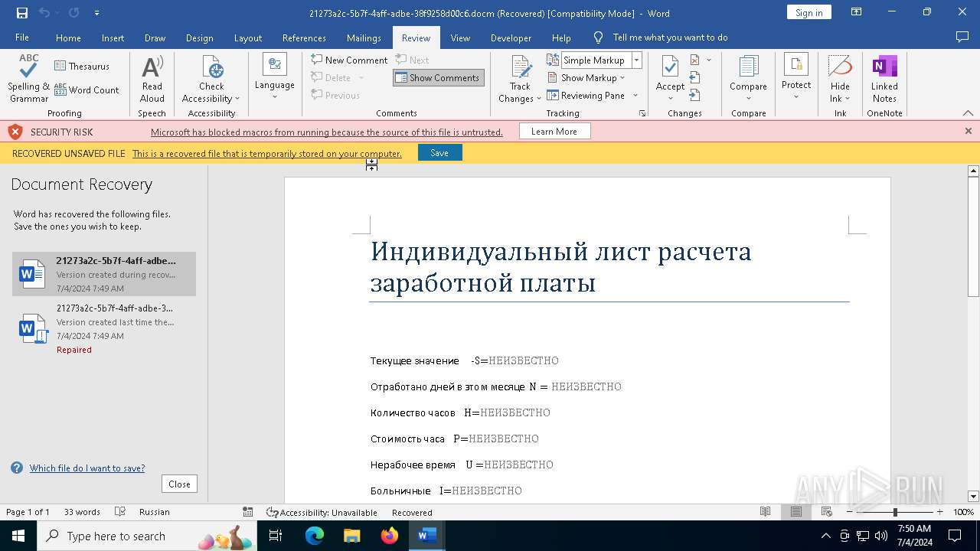Go to the previous change

pos(695,77)
